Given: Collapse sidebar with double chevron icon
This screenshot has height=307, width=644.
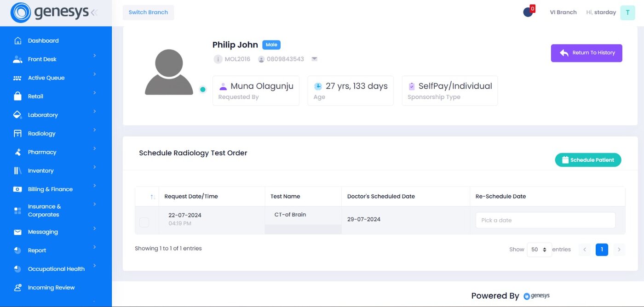Looking at the screenshot, I should 94,13.
